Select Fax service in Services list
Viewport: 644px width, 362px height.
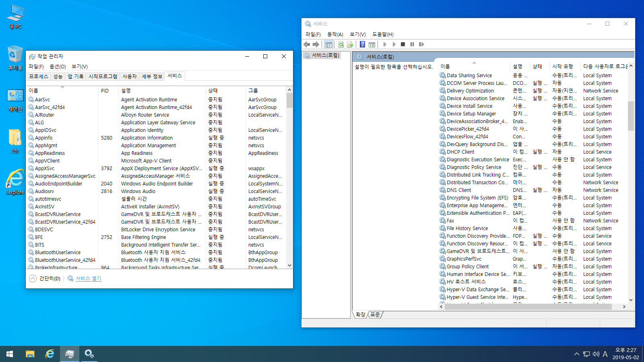[533, 221]
